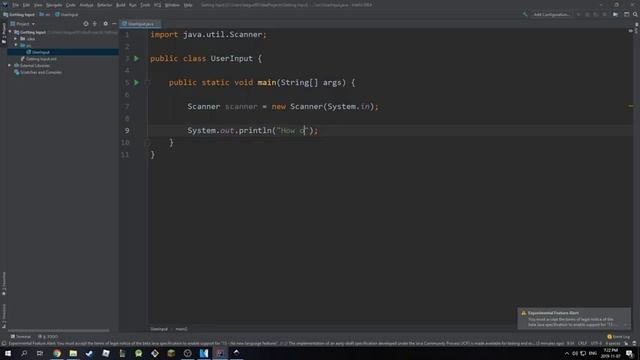Open Steam from the taskbar
This screenshot has width=640, height=360.
tap(89, 353)
